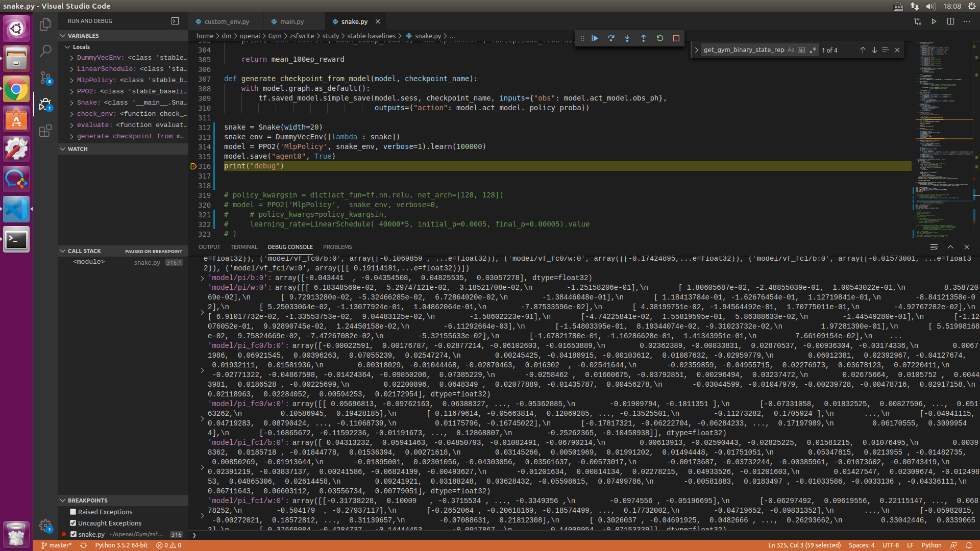The height and width of the screenshot is (551, 980).
Task: Switch to custom_env.py tab
Action: click(227, 21)
